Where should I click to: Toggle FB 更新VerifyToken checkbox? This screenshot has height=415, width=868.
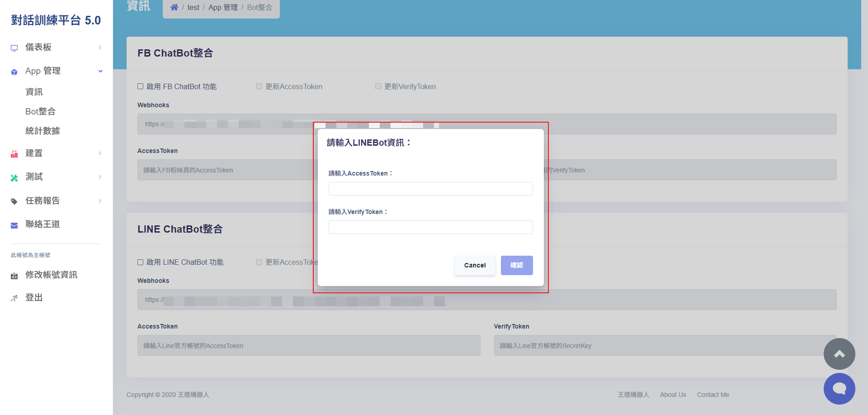pos(378,86)
